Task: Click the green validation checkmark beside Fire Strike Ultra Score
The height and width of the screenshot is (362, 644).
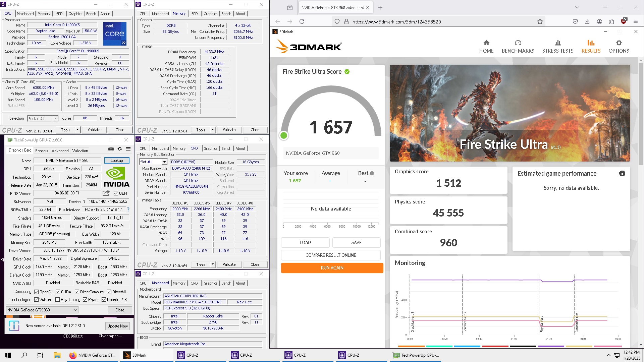Action: point(347,72)
